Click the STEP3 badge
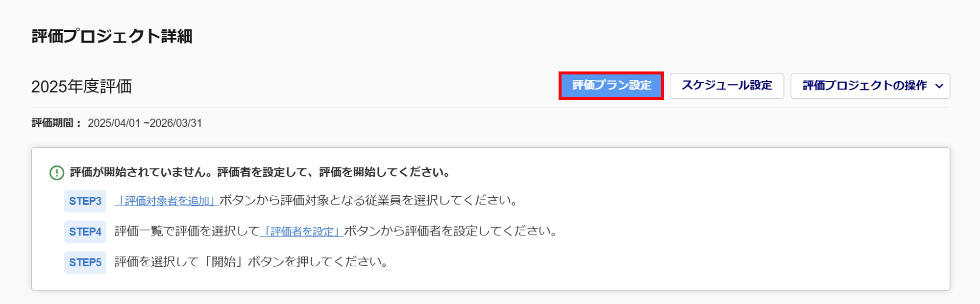980x304 pixels. (85, 201)
